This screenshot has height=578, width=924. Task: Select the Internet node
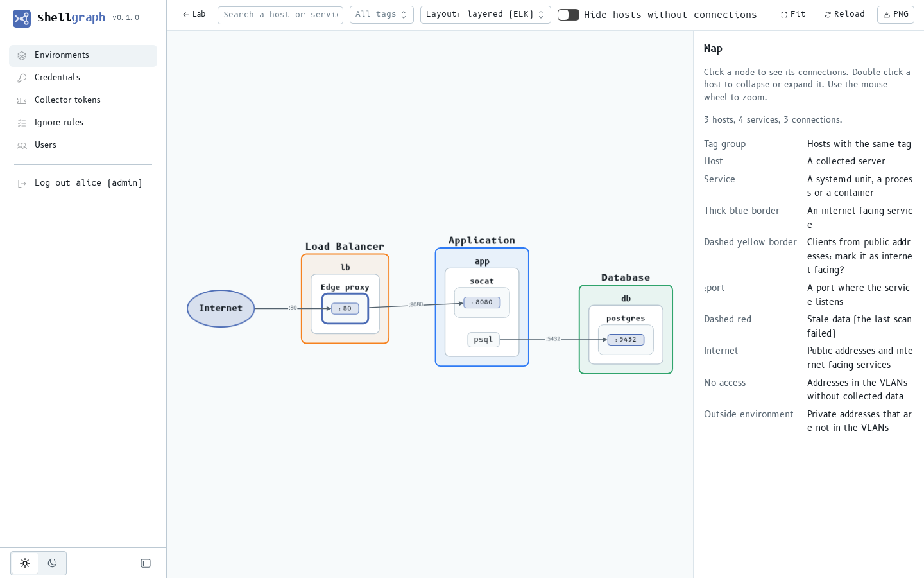tap(221, 308)
